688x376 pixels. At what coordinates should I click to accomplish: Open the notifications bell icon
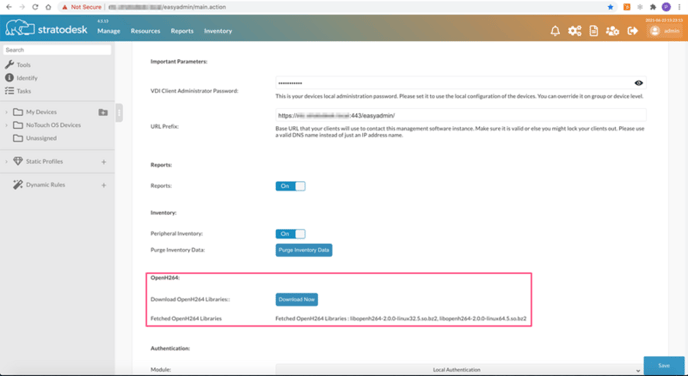click(555, 31)
